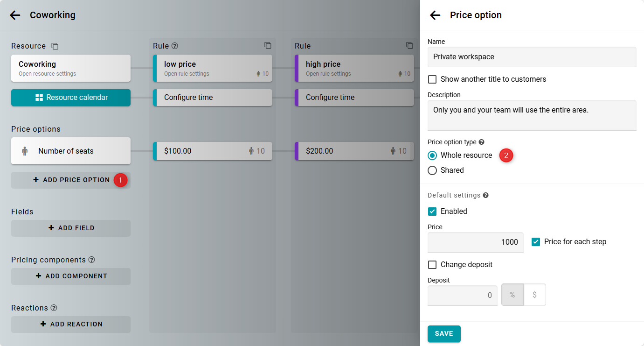644x346 pixels.
Task: Click back arrow next to Coworking title
Action: pos(15,15)
